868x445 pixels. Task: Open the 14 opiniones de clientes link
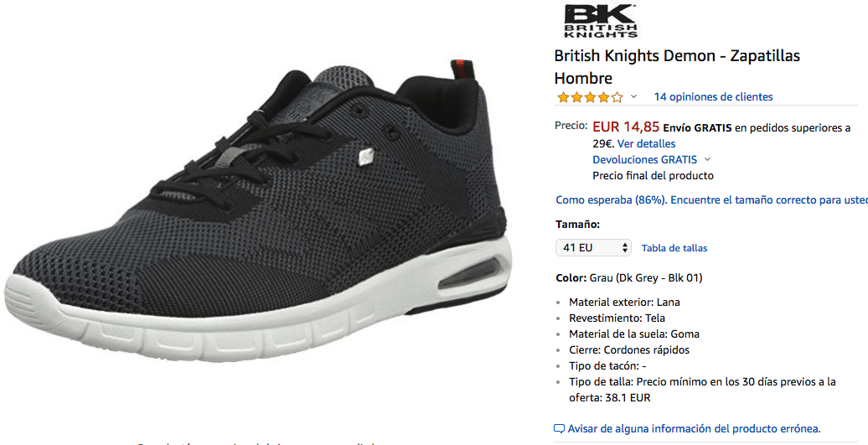point(713,97)
